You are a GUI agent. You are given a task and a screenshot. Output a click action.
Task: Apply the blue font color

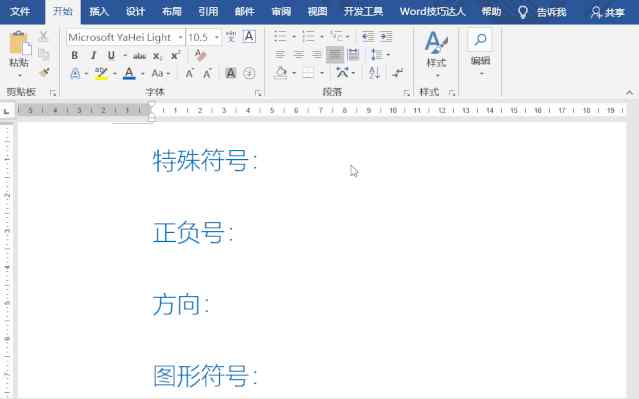(x=129, y=74)
